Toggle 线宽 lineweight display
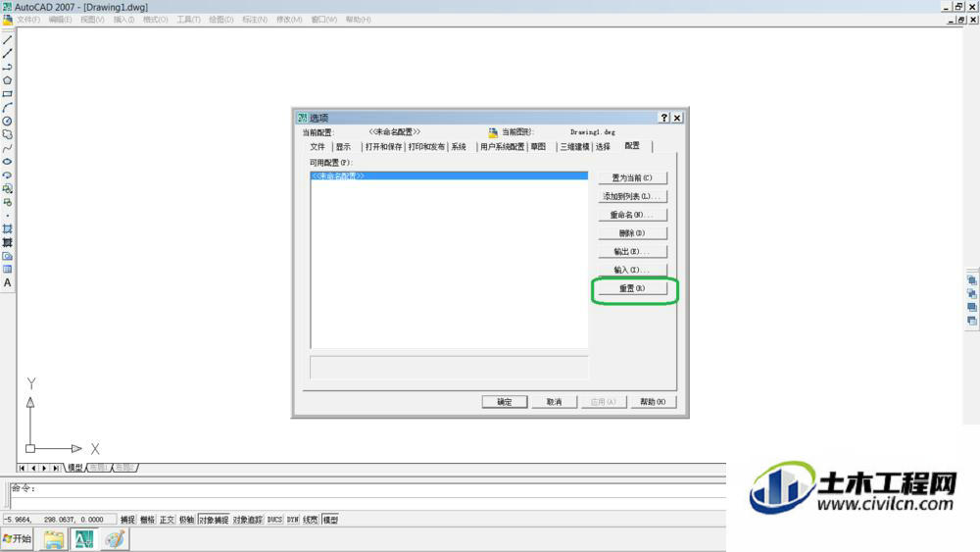The image size is (980, 552). [x=310, y=520]
